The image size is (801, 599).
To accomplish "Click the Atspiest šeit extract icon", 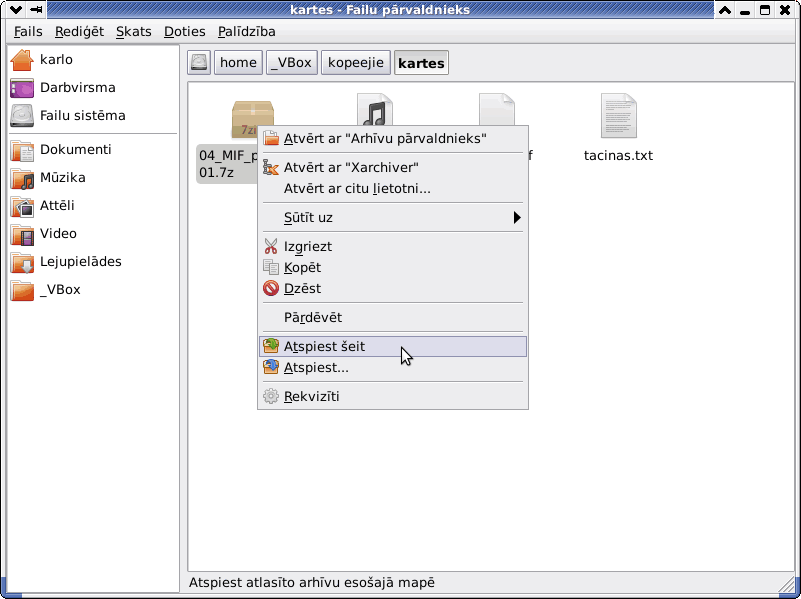I will pyautogui.click(x=271, y=346).
